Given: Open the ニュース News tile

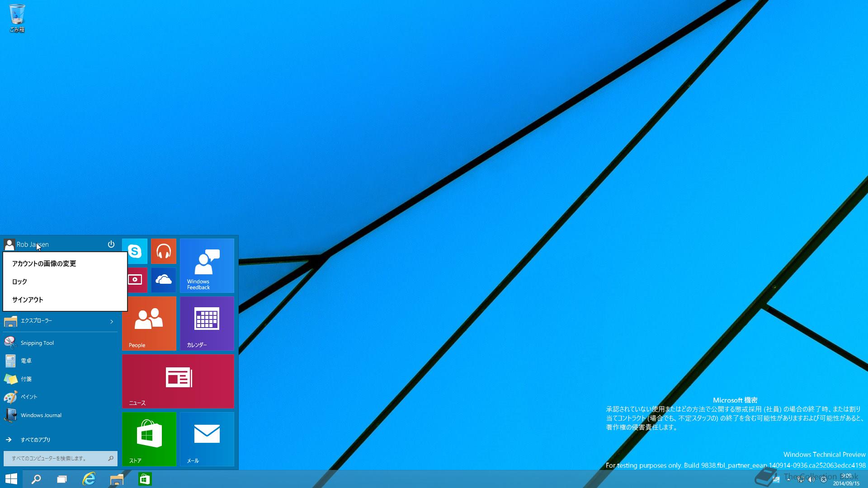Looking at the screenshot, I should 178,381.
